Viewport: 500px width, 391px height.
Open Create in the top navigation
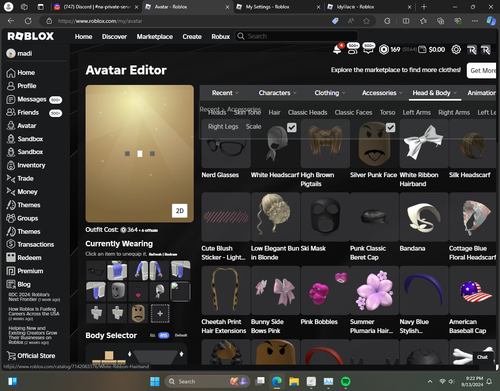pyautogui.click(x=192, y=37)
